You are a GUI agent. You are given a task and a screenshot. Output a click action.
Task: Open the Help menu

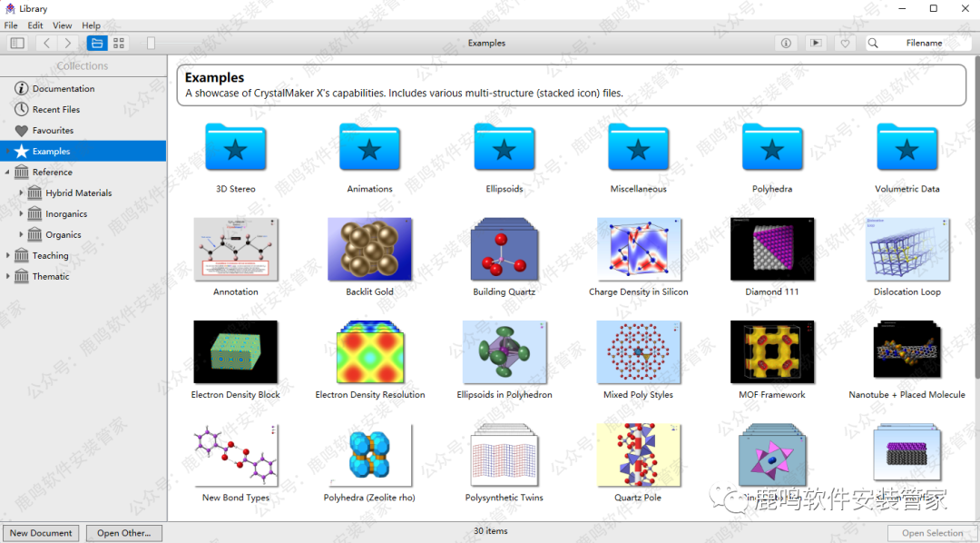91,25
